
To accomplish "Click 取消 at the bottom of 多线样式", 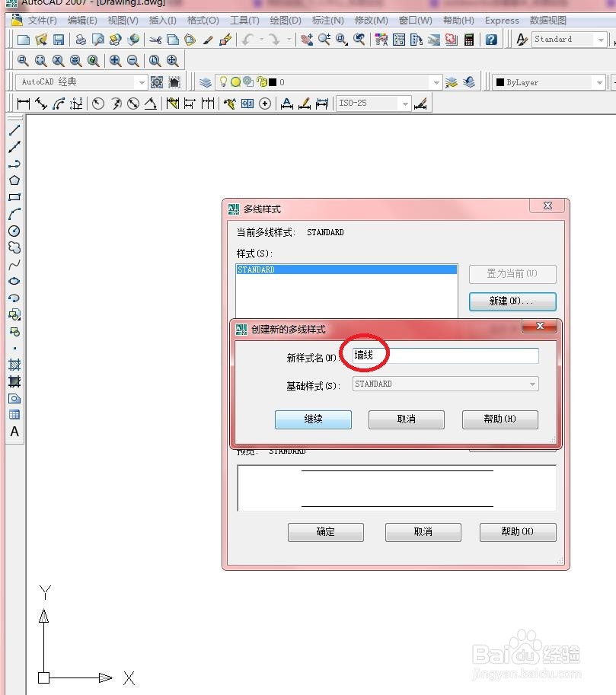I will click(423, 532).
